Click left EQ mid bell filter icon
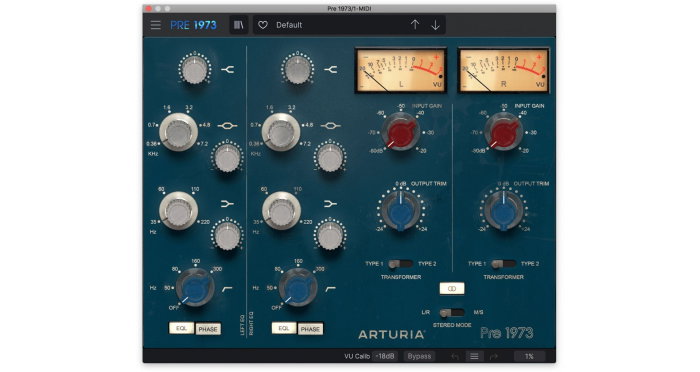 (227, 126)
